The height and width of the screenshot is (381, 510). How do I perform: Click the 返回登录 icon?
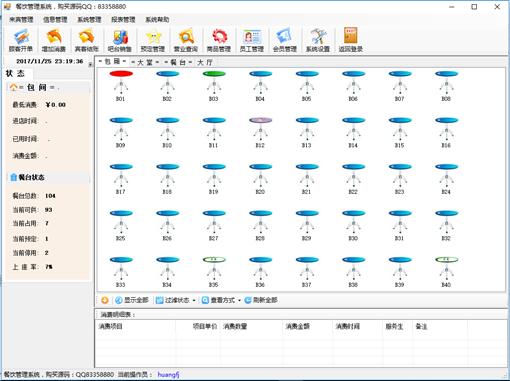click(x=351, y=40)
